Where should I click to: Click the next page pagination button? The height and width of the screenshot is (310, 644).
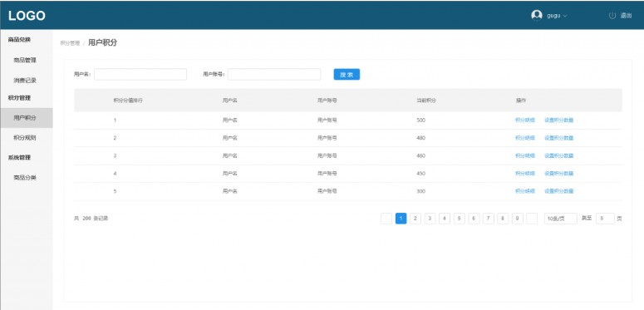(532, 219)
